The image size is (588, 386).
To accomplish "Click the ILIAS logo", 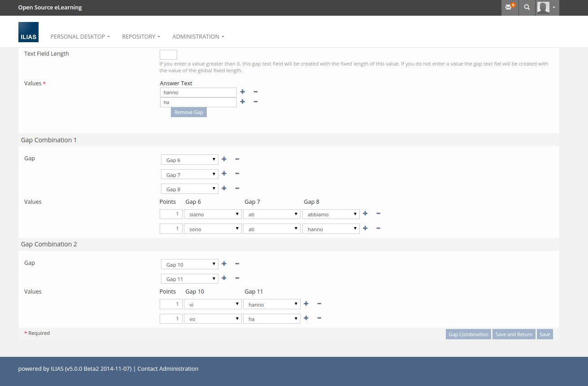I will [28, 32].
